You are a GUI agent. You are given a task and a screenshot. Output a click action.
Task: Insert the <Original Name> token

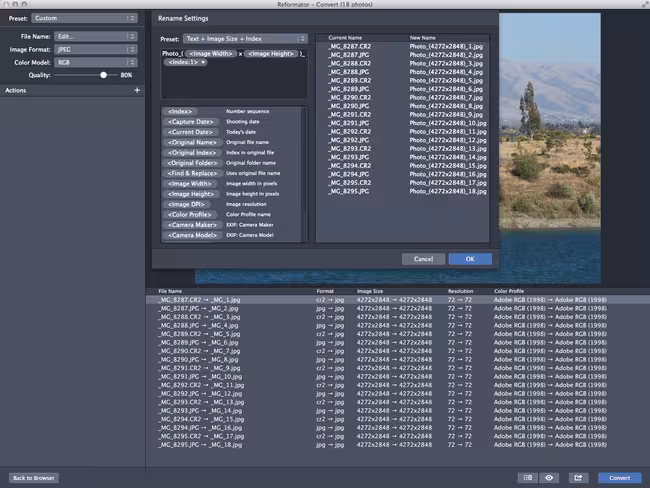[192, 142]
